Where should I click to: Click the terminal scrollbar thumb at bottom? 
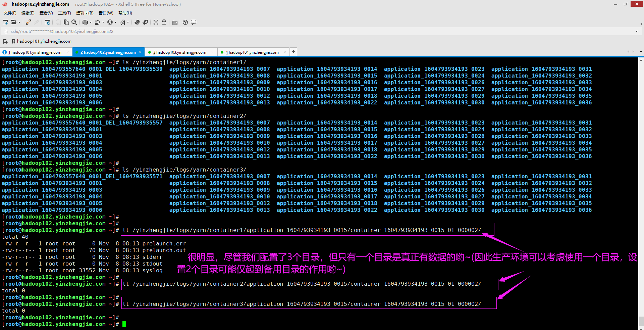(x=641, y=321)
